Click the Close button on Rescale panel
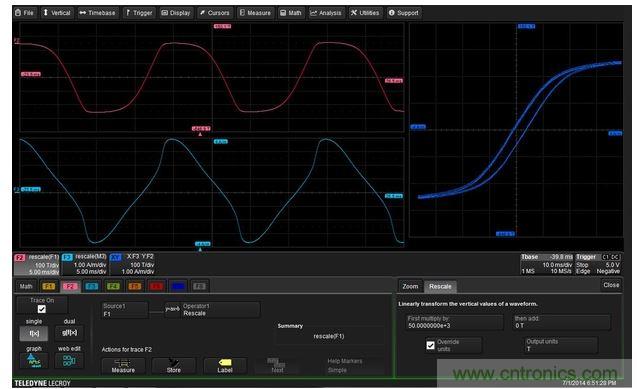Image resolution: width=637 pixels, height=389 pixels. (611, 285)
